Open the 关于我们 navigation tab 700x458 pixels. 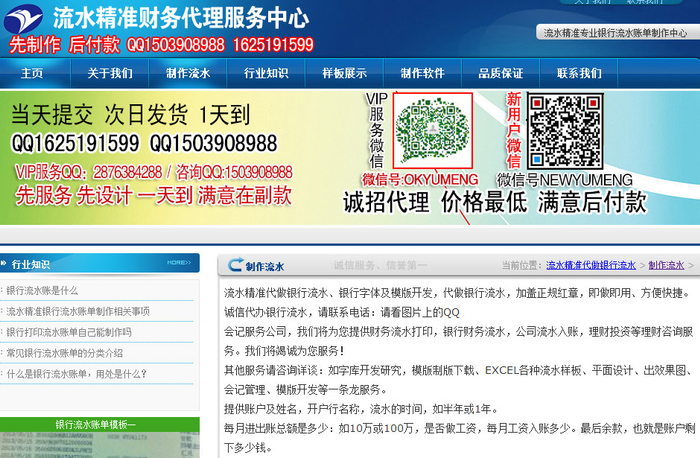click(110, 73)
